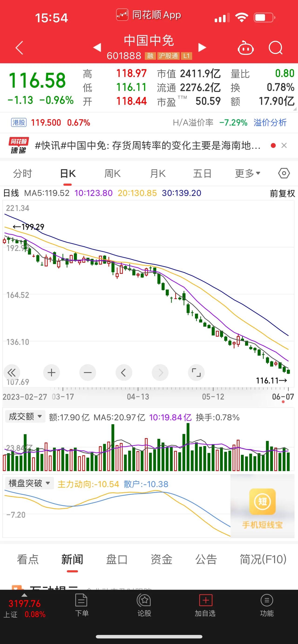
Task: Switch to next stock with right triangle
Action: point(202,47)
